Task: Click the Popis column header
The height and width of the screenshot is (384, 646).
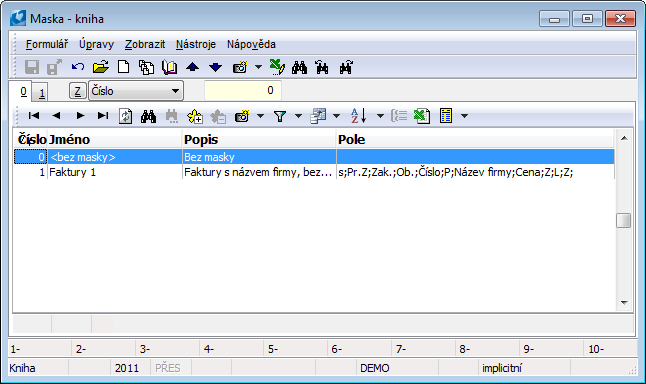Action: pyautogui.click(x=259, y=140)
